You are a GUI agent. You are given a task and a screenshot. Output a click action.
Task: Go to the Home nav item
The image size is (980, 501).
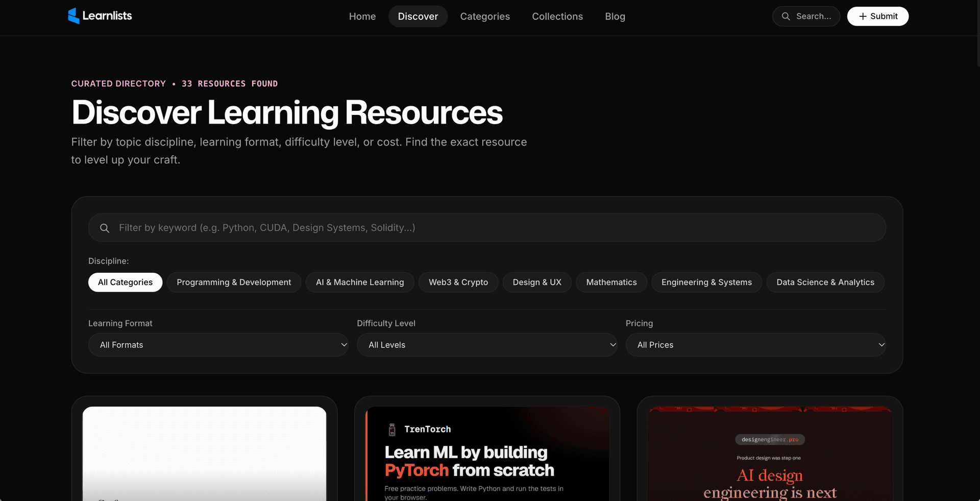click(x=362, y=16)
